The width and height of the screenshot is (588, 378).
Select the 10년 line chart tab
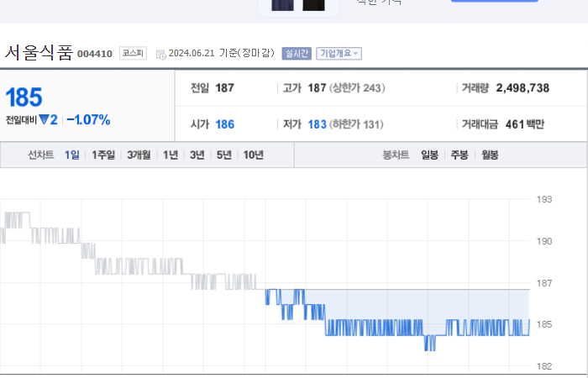point(254,155)
